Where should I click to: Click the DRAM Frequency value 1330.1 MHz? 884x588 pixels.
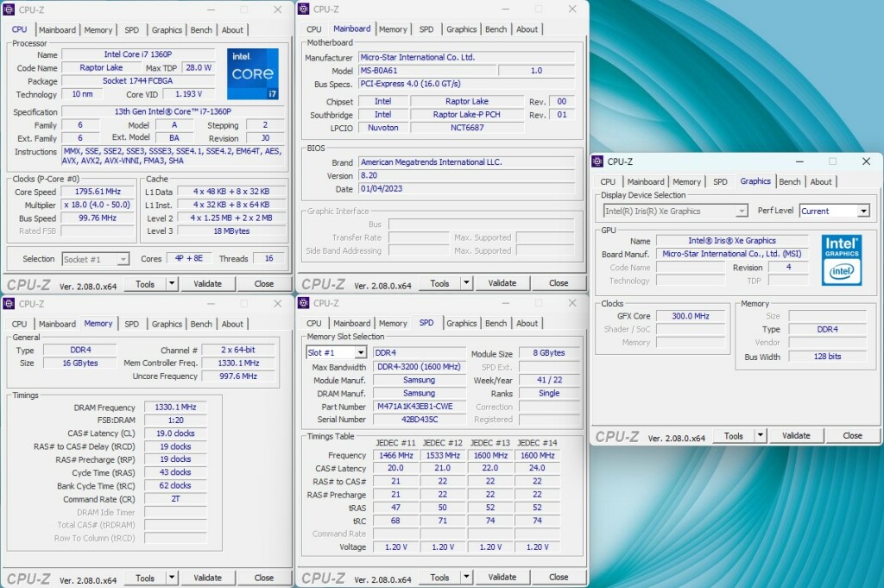[175, 407]
